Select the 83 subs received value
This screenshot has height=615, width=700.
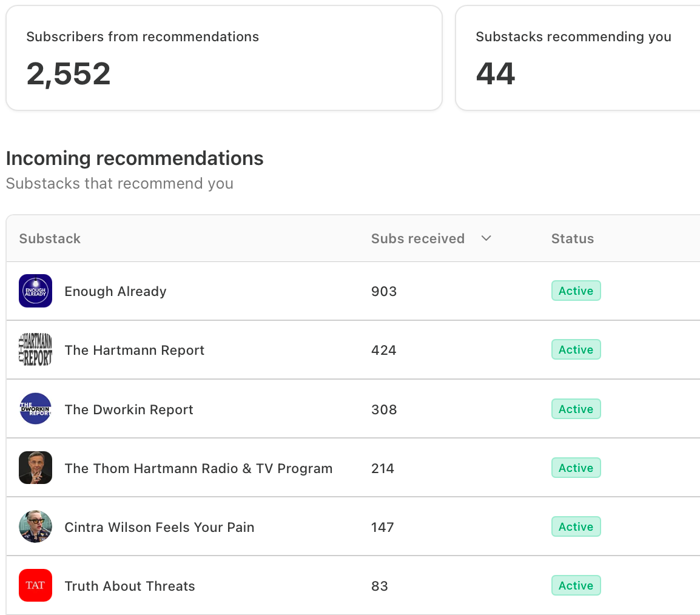click(380, 586)
